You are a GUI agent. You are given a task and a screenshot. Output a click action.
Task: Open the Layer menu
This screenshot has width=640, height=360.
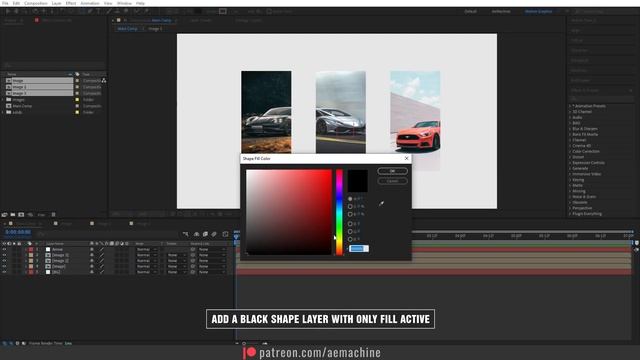(56, 3)
